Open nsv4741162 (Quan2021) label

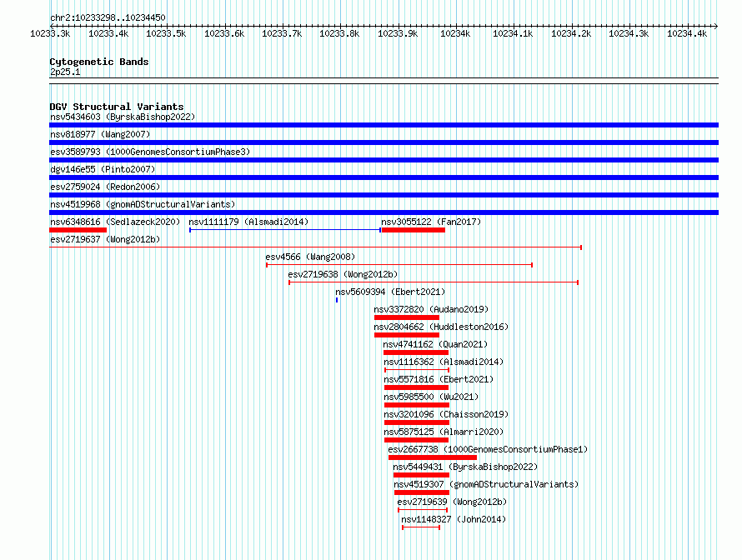(435, 344)
